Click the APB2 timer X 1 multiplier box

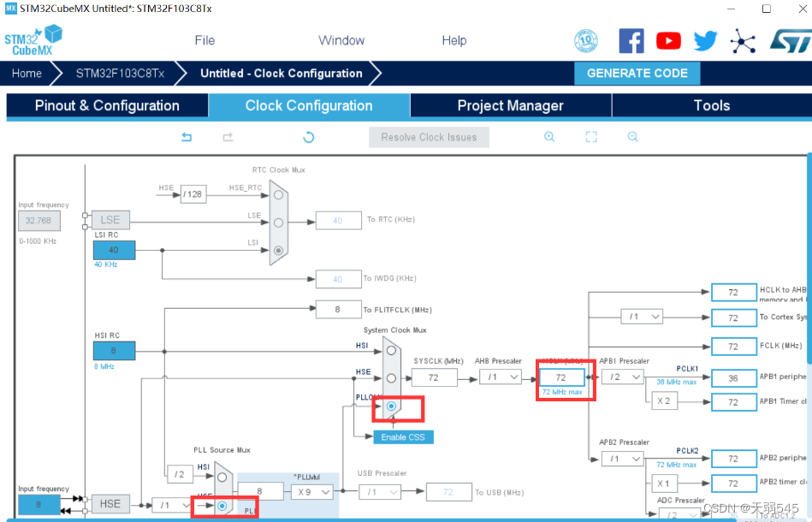664,483
